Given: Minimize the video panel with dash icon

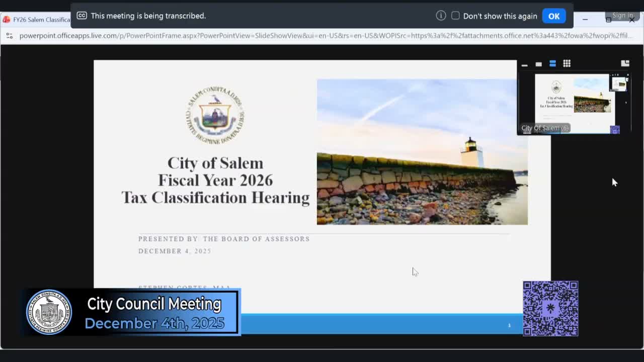Looking at the screenshot, I should [524, 64].
